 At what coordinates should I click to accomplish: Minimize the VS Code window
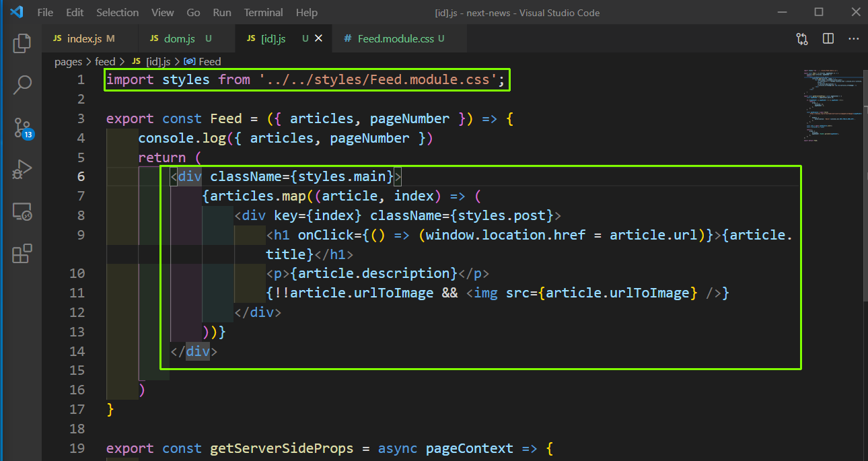pos(783,12)
